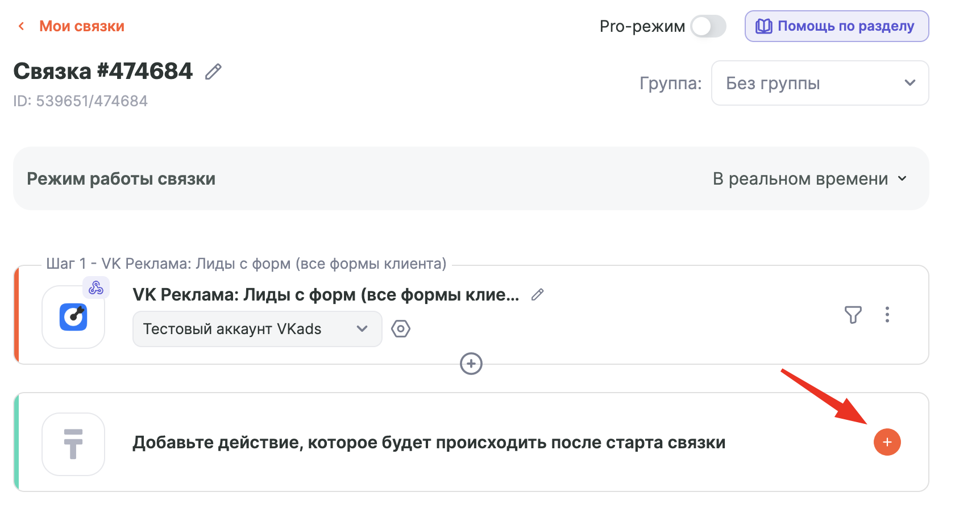Open the Группа dropdown Без группы
Viewport: 980px width, 521px height.
point(820,83)
